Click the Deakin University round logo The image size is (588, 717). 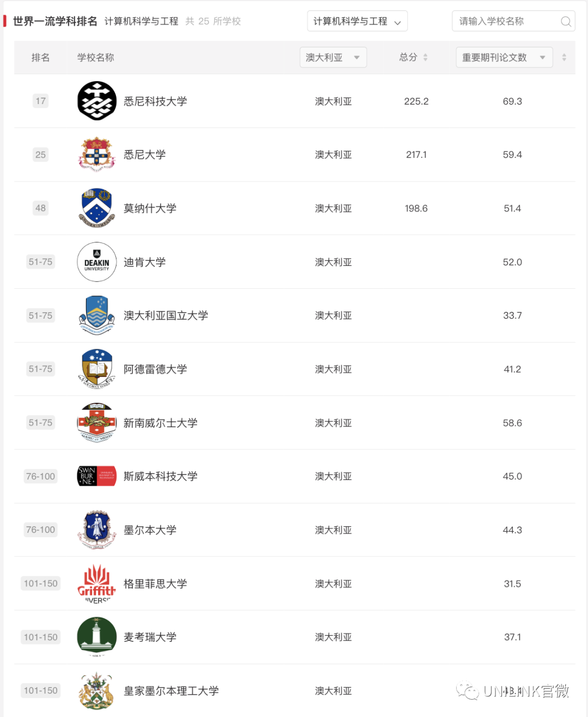coord(97,262)
